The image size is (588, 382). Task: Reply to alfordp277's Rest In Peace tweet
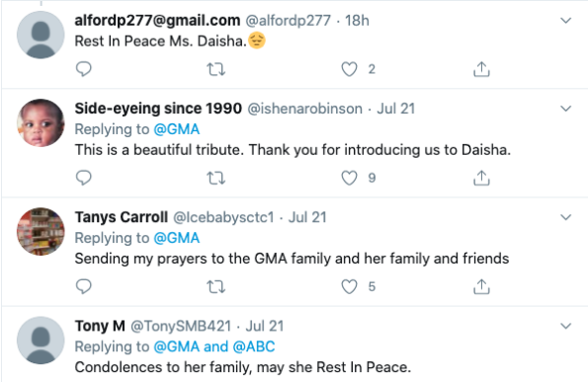(83, 69)
